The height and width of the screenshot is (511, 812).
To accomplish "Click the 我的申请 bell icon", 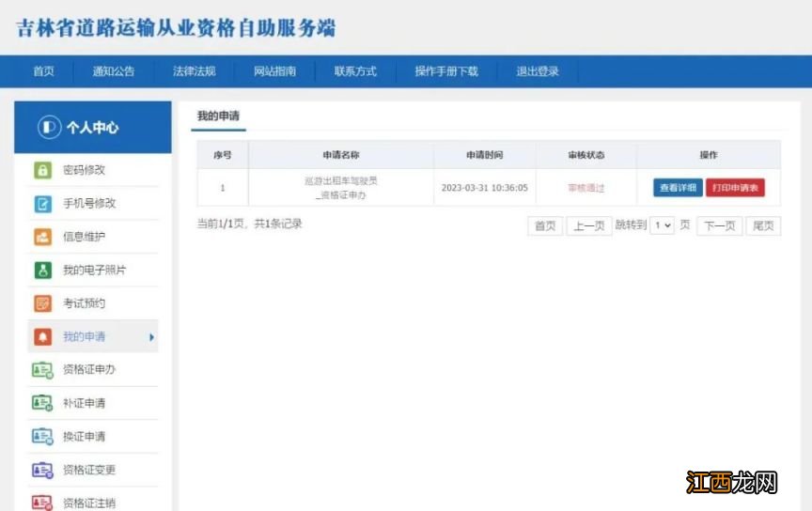I will click(42, 336).
